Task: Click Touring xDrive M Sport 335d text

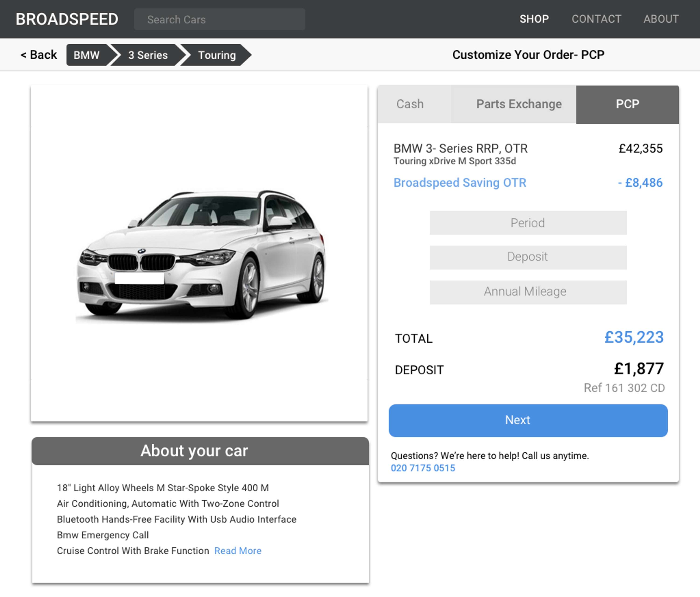Action: click(x=455, y=161)
